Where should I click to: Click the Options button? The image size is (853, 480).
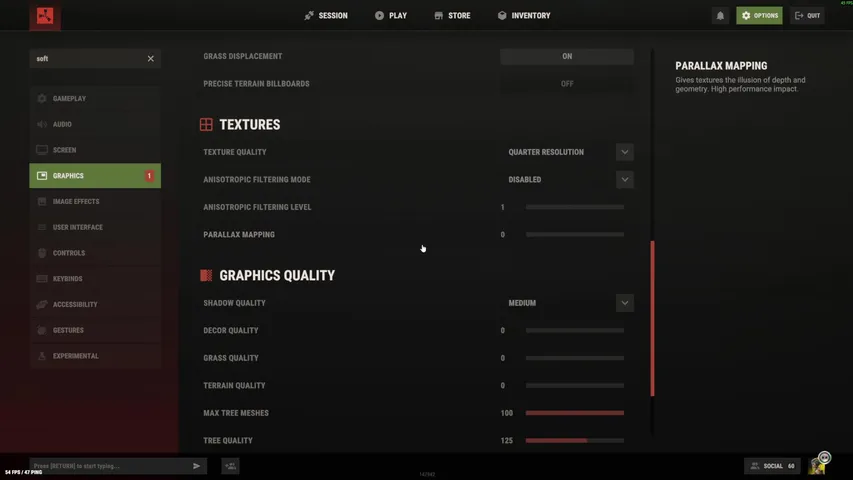click(x=759, y=16)
